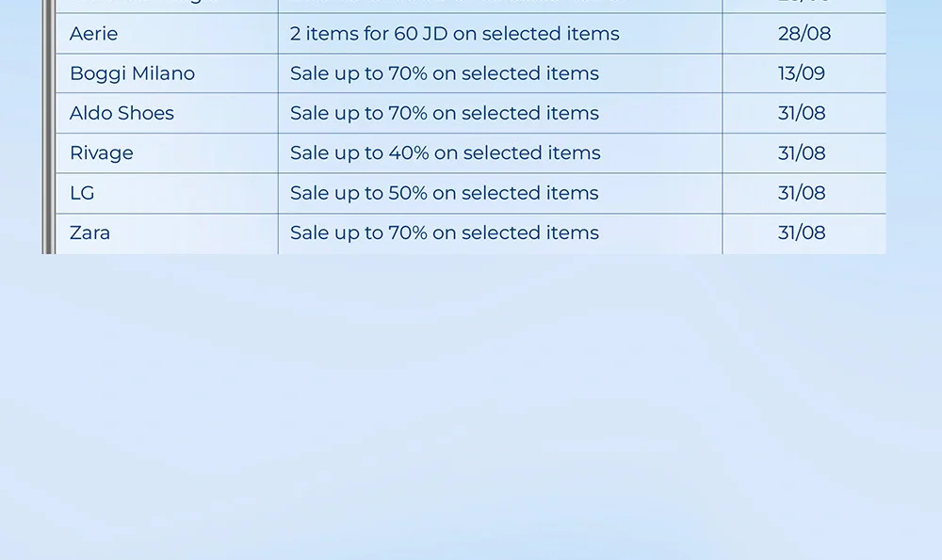Click the sale up to 50% offer
The width and height of the screenshot is (942, 560).
pyautogui.click(x=444, y=193)
